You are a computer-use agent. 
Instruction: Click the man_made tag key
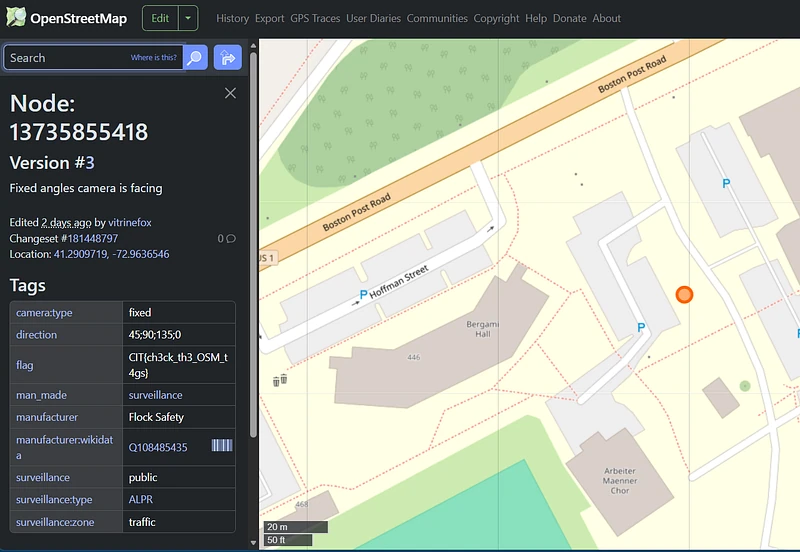(41, 395)
